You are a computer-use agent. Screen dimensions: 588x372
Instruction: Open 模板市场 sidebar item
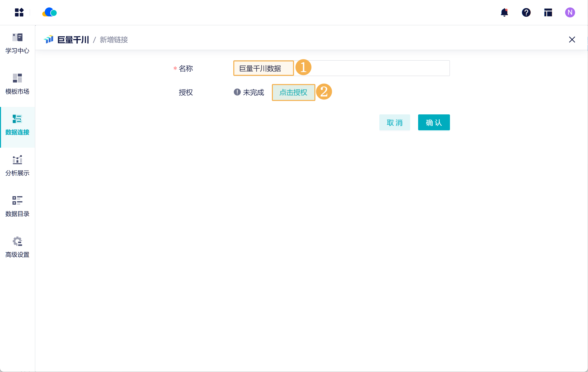point(17,84)
